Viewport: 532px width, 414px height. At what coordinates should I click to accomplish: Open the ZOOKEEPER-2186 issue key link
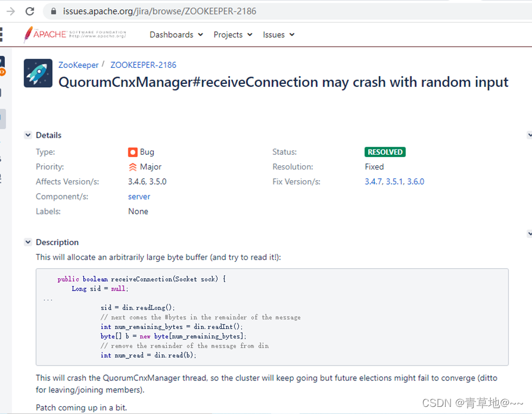143,65
